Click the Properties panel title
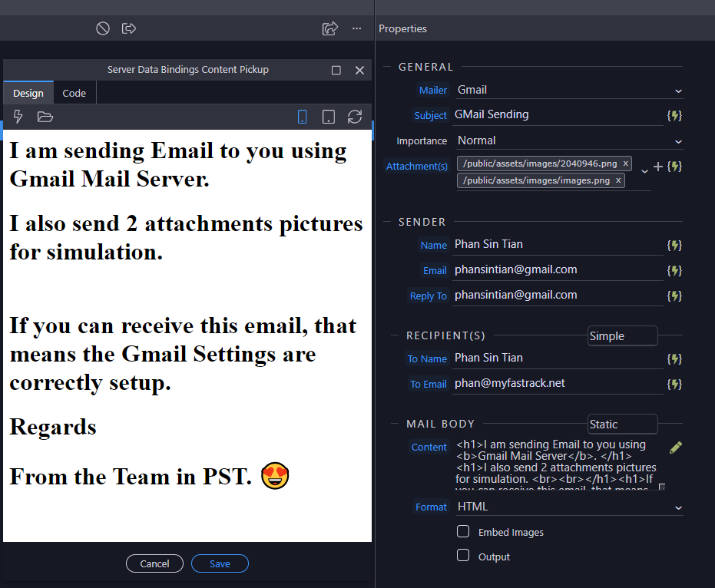Viewport: 715px width, 588px height. (x=402, y=28)
